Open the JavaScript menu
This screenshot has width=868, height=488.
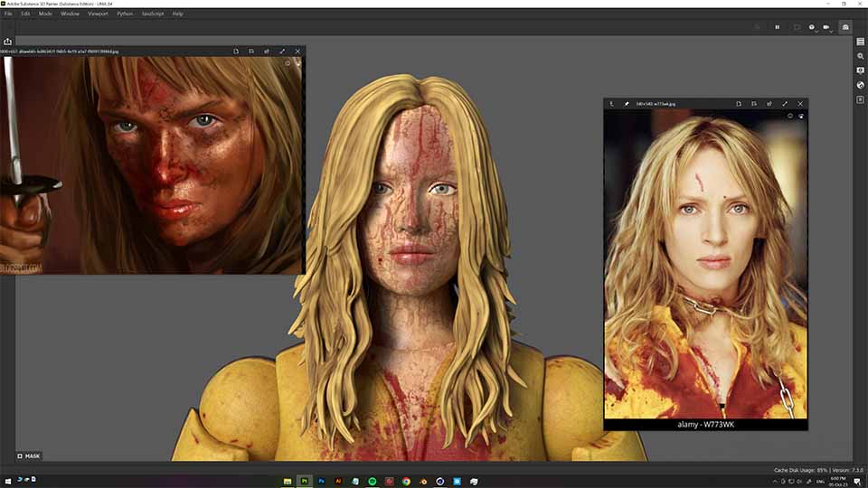[x=153, y=14]
